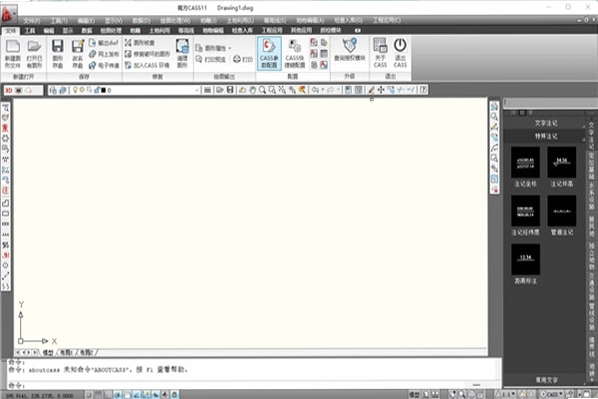598x399 pixels.
Task: Toggle Snap mode in the status bar
Action: pyautogui.click(x=89, y=394)
